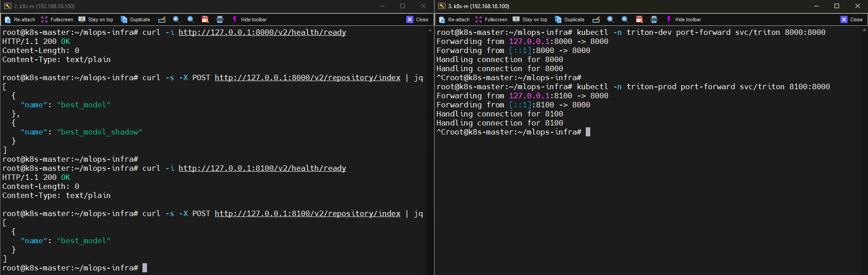Screen dimensions: 868x275
Task: Click the rename/edit icon in right terminal toolbar
Action: coord(596,19)
